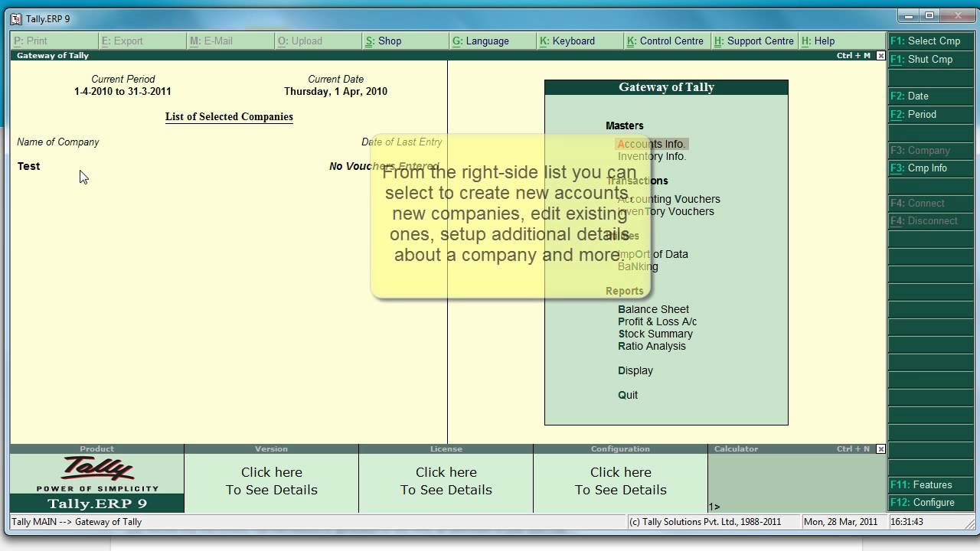Image resolution: width=980 pixels, height=551 pixels.
Task: Open Stock Summary report
Action: point(655,334)
